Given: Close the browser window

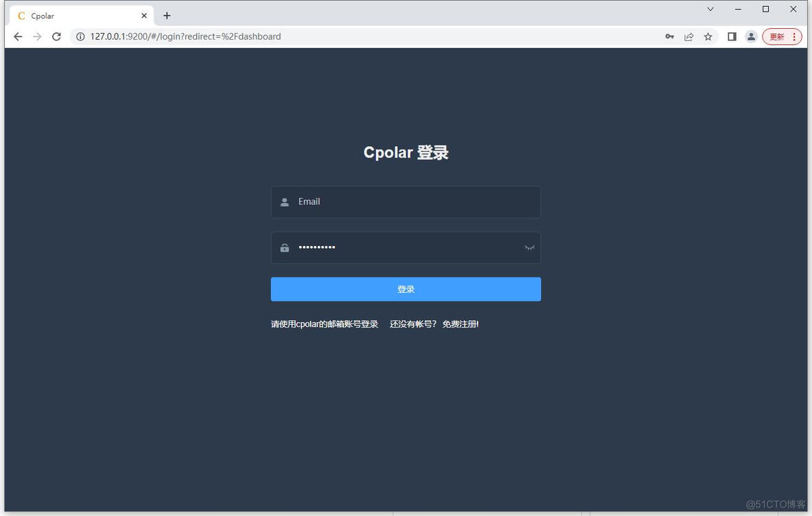Looking at the screenshot, I should 793,10.
